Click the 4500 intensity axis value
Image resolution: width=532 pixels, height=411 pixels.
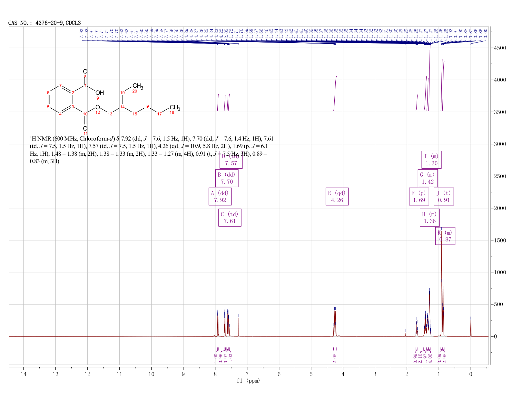click(500, 48)
